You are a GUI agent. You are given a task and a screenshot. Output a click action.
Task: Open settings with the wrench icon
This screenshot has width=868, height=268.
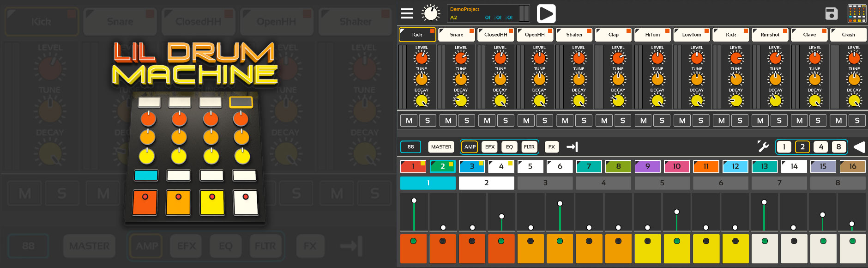(763, 146)
